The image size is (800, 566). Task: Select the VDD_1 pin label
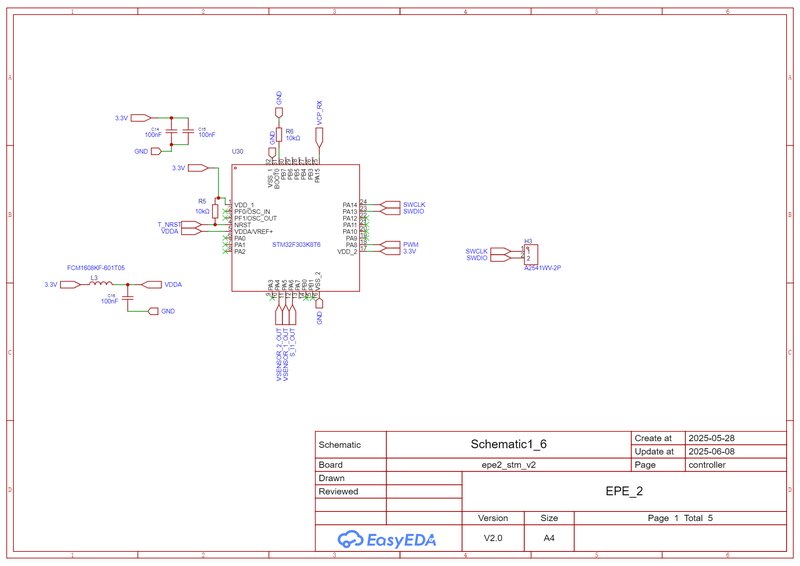(x=244, y=205)
